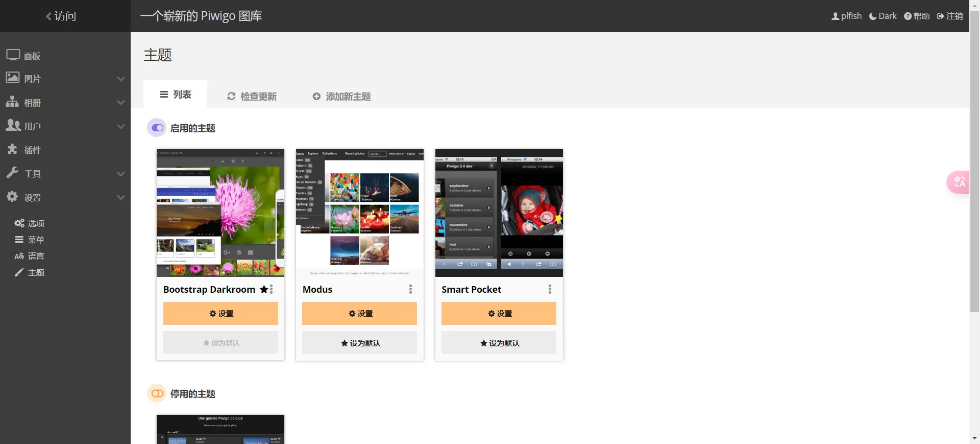Open the 插件 plugins puzzle icon
Viewport: 980px width, 444px height.
point(12,149)
